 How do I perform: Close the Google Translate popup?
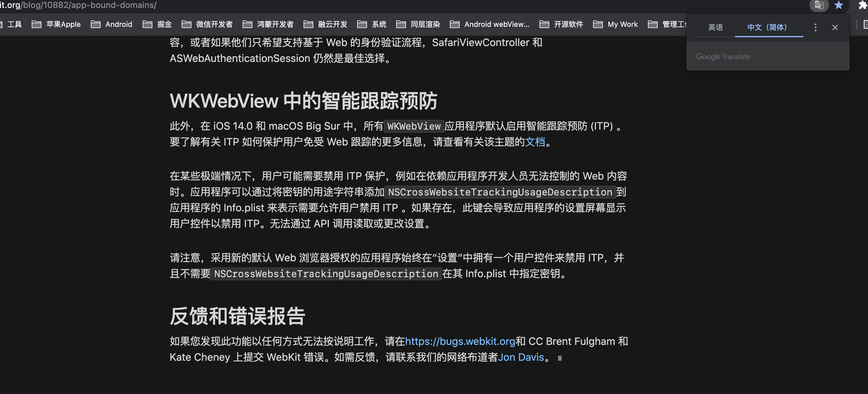(x=835, y=27)
